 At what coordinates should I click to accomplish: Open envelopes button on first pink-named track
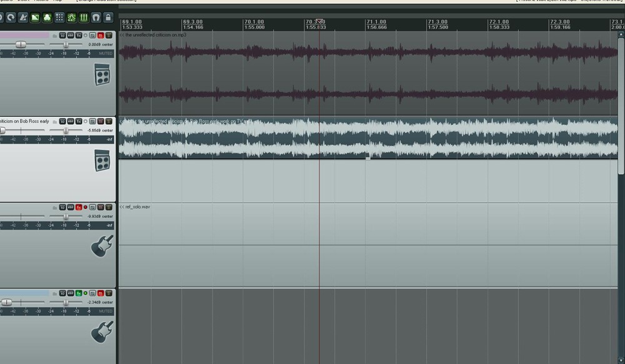click(71, 36)
